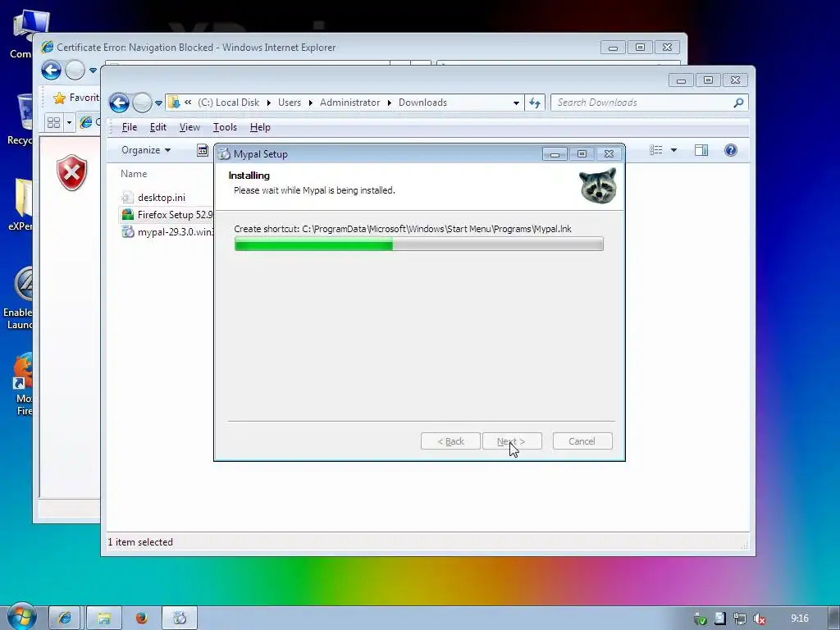Go forward in Internet Explorer window
This screenshot has width=840, height=630.
tap(75, 71)
